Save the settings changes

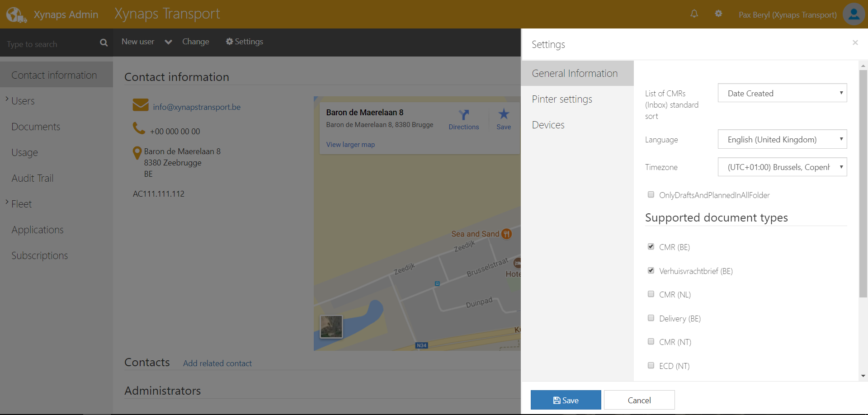[566, 400]
